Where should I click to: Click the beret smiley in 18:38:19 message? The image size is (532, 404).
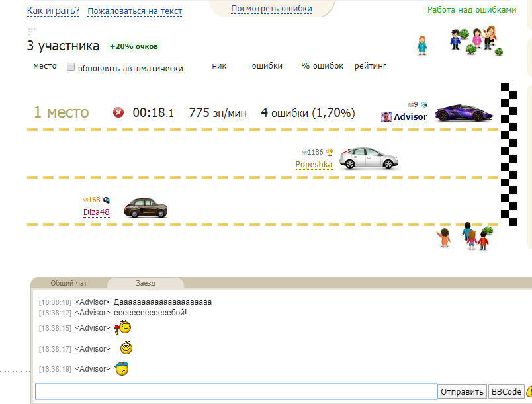(122, 368)
